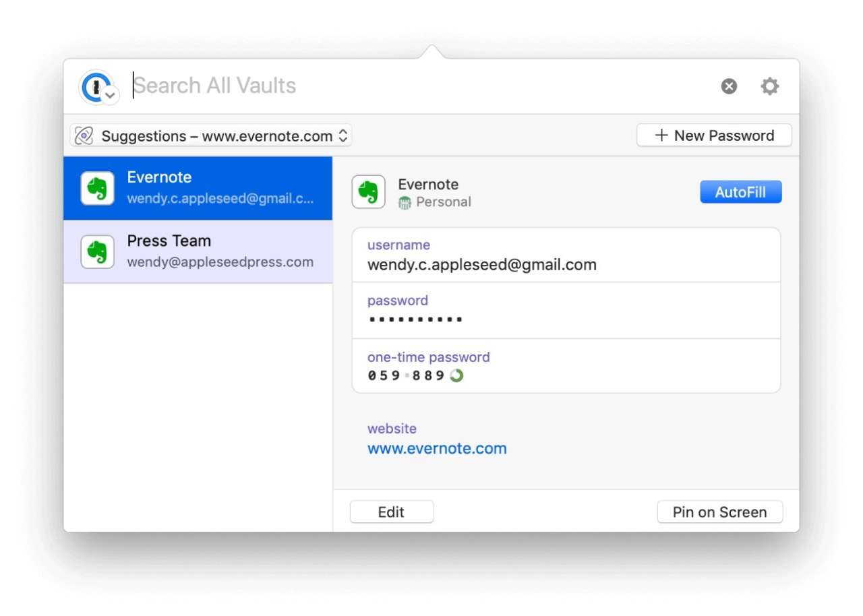Image resolution: width=863 pixels, height=616 pixels.
Task: Click the Evernote icon in detail header
Action: pyautogui.click(x=369, y=192)
